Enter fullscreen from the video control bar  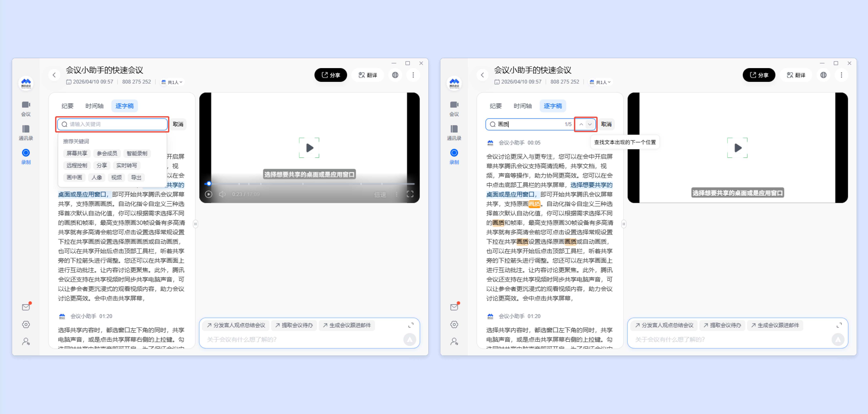410,194
